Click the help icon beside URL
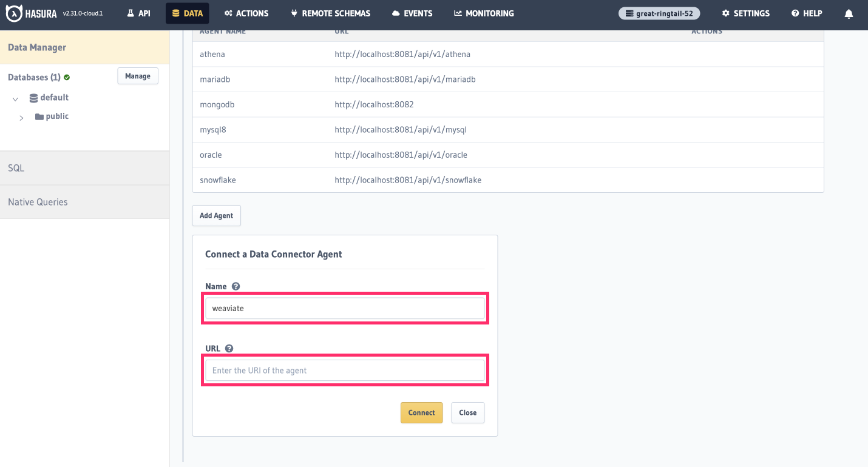 (229, 348)
